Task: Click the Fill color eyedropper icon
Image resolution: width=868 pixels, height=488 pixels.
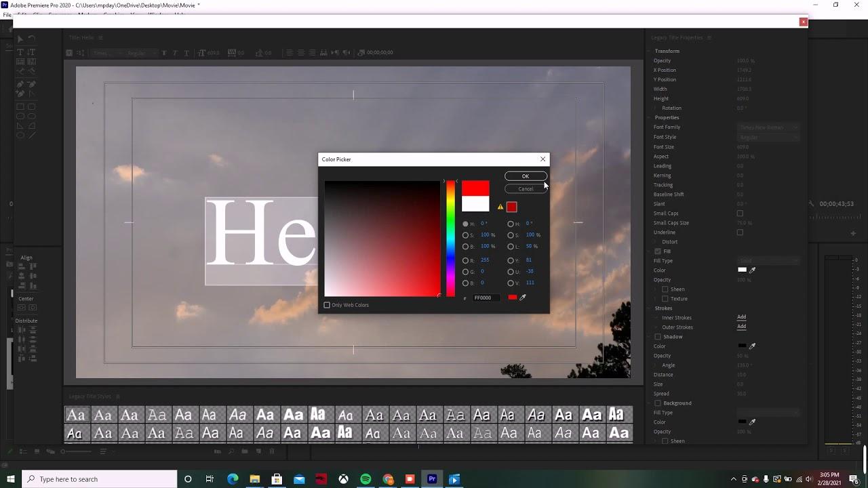Action: [753, 270]
